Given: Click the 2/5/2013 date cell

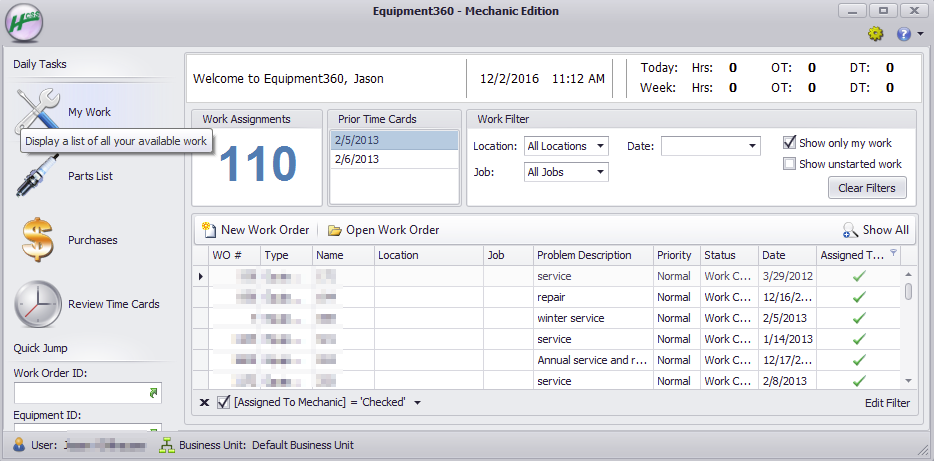Looking at the screenshot, I should (x=787, y=318).
